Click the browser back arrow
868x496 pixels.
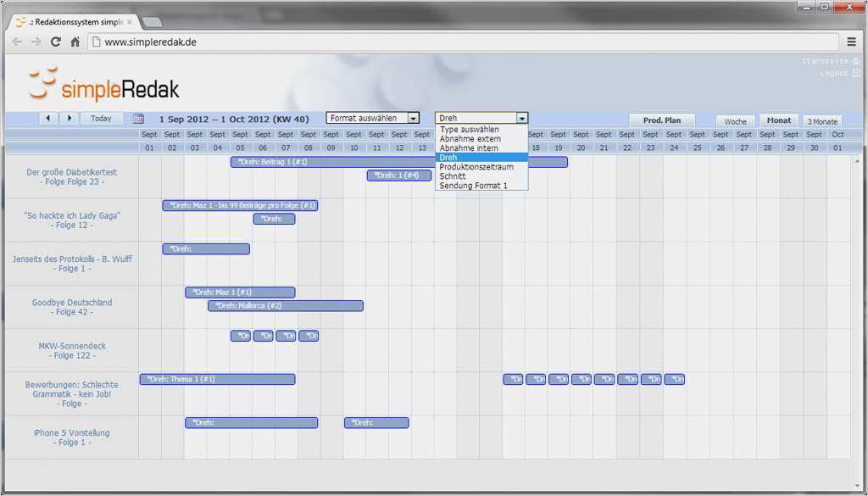(x=17, y=42)
